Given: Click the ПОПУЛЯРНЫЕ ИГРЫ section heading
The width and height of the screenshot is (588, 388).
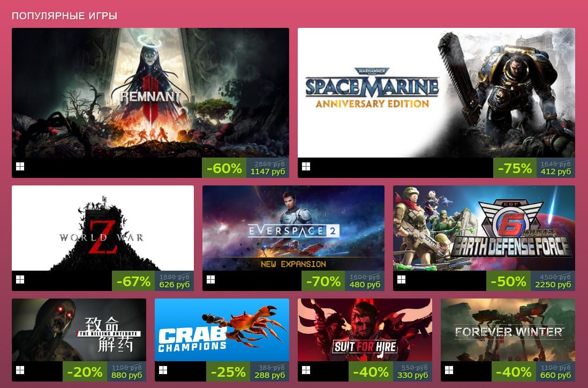Looking at the screenshot, I should coord(64,16).
